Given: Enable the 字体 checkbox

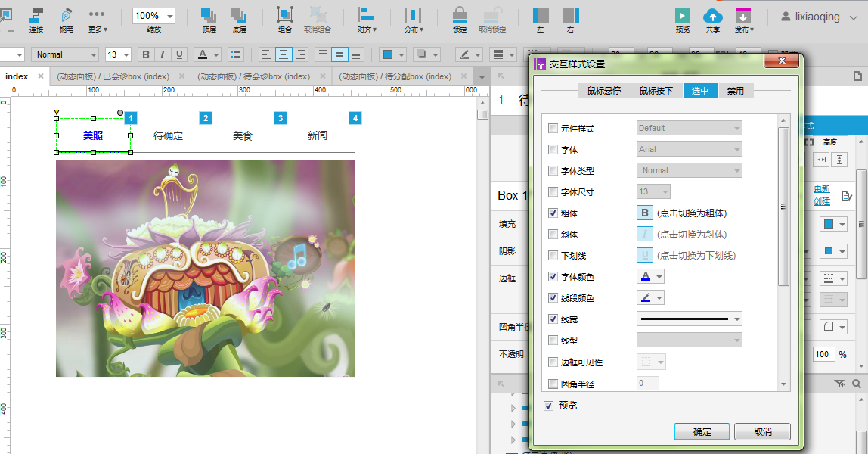Looking at the screenshot, I should (x=553, y=150).
